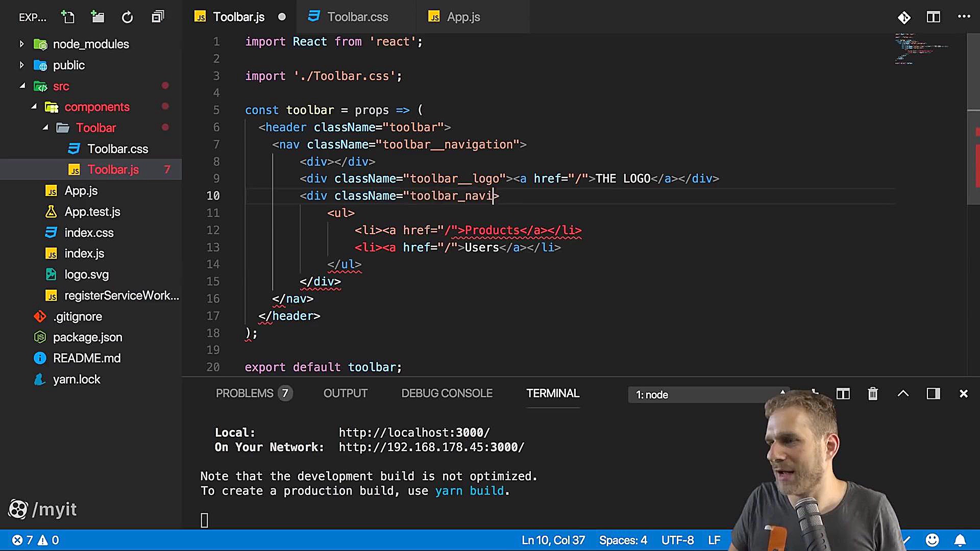Open more editor actions (ellipsis)
This screenshot has width=980, height=551.
click(x=965, y=17)
